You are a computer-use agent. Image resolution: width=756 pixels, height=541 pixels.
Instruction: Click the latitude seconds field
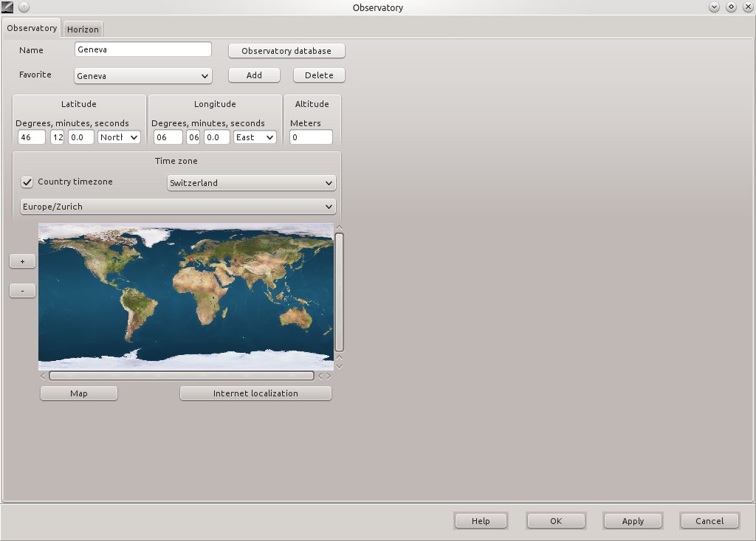(x=80, y=137)
